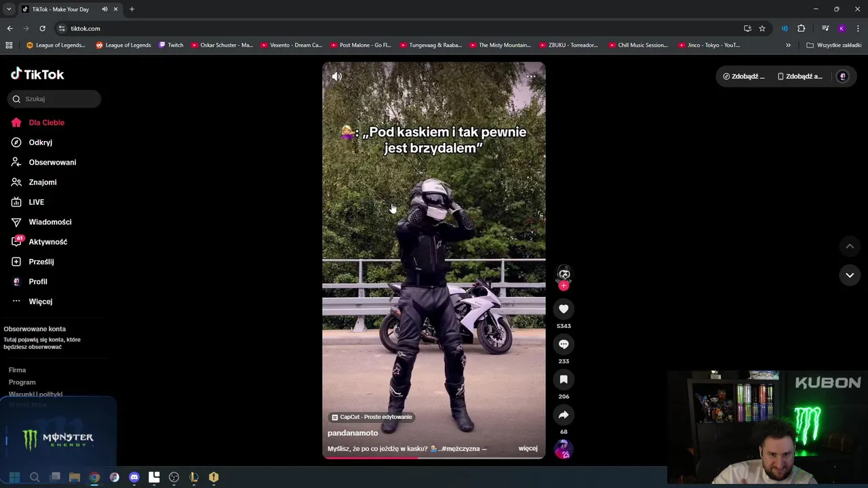868x488 pixels.
Task: Open Discord from the taskbar
Action: (134, 477)
